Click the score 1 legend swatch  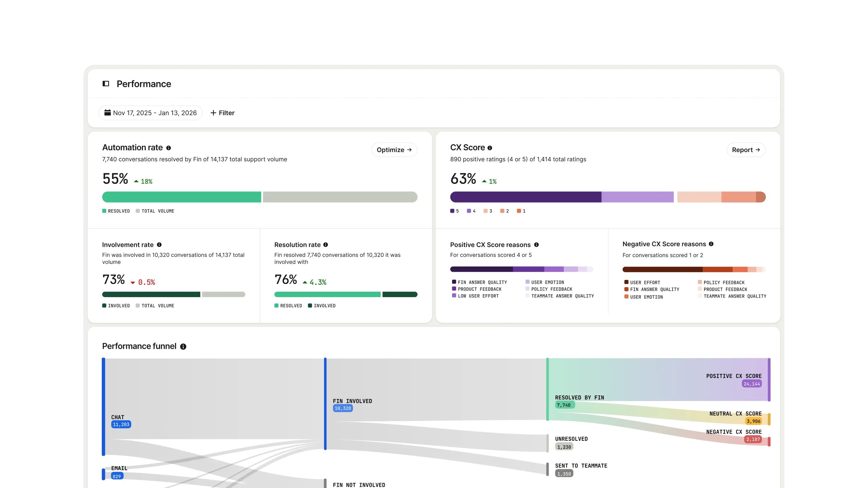coord(519,211)
